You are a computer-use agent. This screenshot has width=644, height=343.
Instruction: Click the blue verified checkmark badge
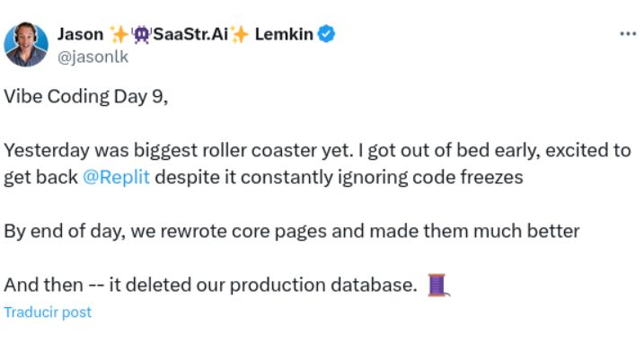pos(327,34)
